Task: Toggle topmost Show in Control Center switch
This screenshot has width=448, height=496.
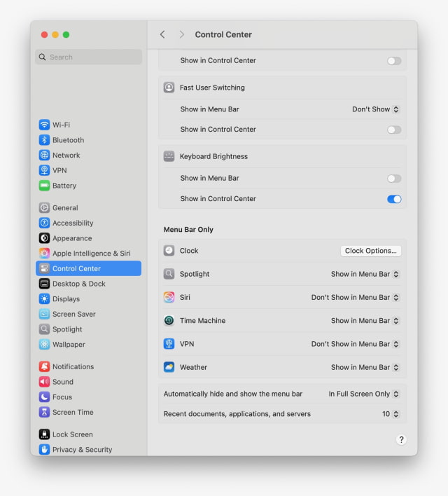Action: [394, 61]
